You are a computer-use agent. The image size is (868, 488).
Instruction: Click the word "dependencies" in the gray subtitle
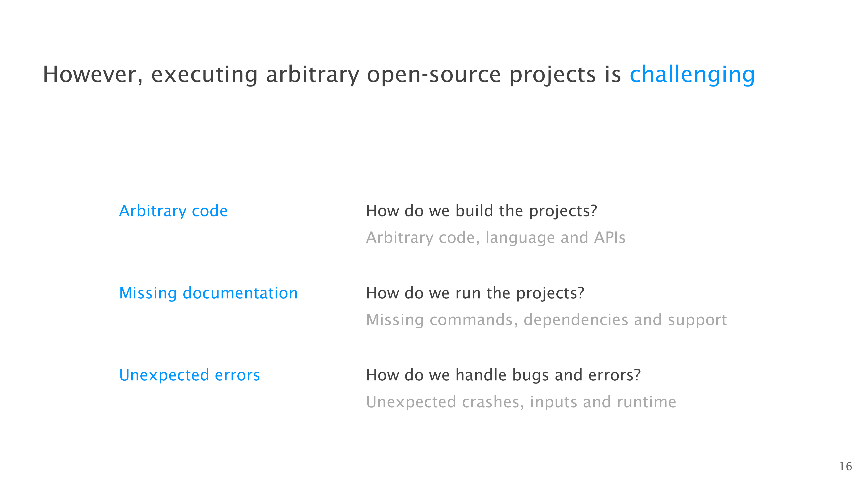pos(576,320)
